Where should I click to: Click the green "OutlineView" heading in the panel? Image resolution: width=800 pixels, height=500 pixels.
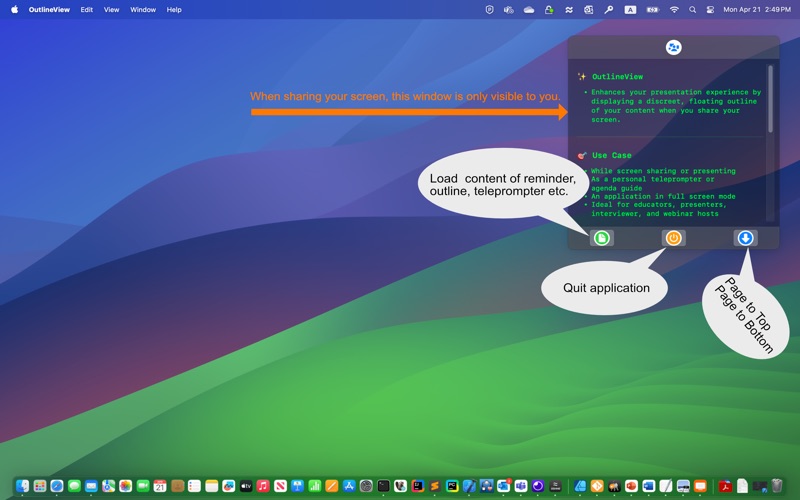click(617, 77)
